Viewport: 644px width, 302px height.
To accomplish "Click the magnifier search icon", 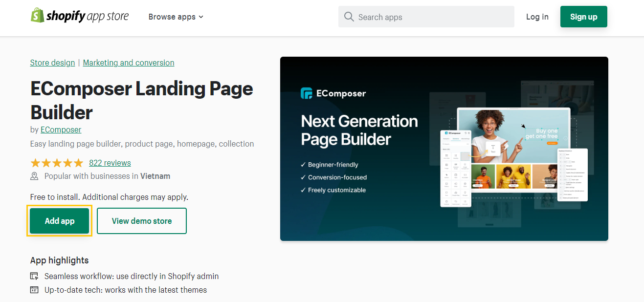I will click(x=349, y=17).
